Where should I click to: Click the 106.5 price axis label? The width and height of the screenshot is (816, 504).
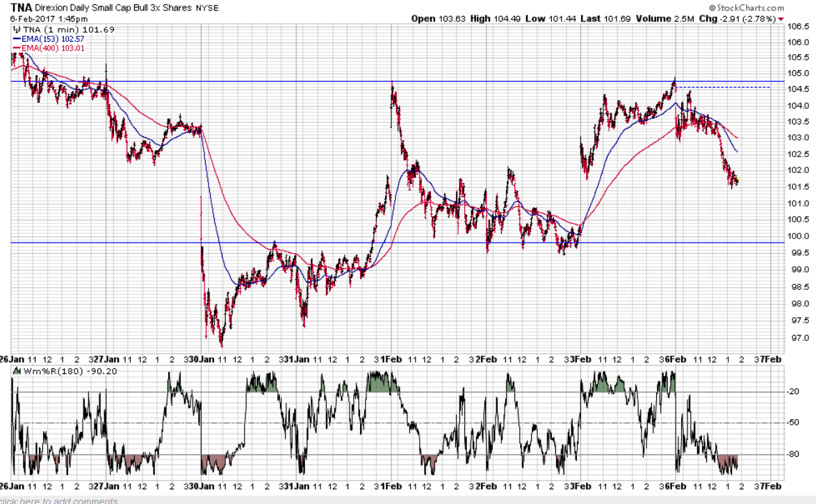pos(799,26)
